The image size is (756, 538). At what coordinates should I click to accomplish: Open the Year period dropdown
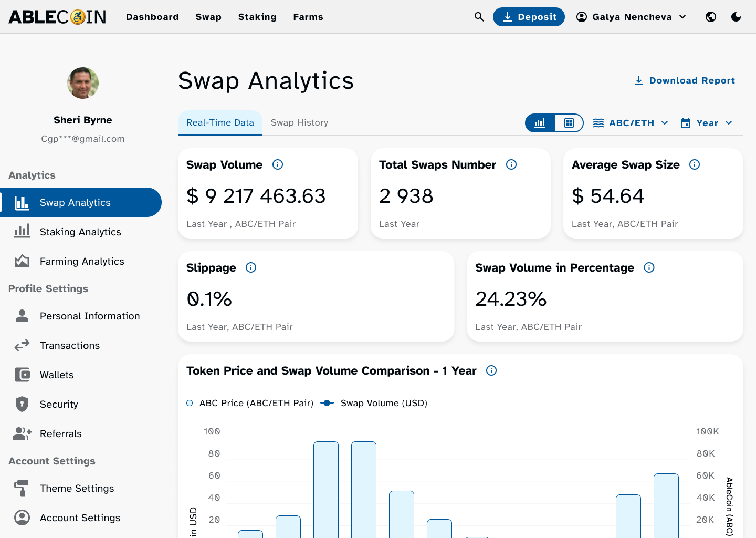point(706,123)
